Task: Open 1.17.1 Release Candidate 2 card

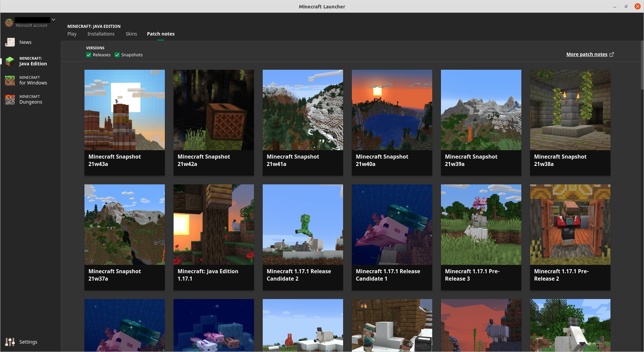Action: pyautogui.click(x=303, y=237)
